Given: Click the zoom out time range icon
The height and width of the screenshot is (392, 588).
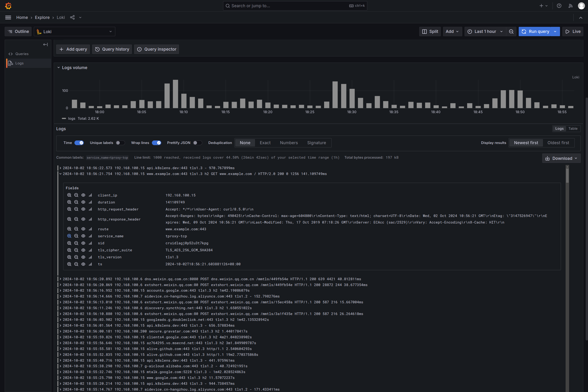Looking at the screenshot, I should 511,31.
